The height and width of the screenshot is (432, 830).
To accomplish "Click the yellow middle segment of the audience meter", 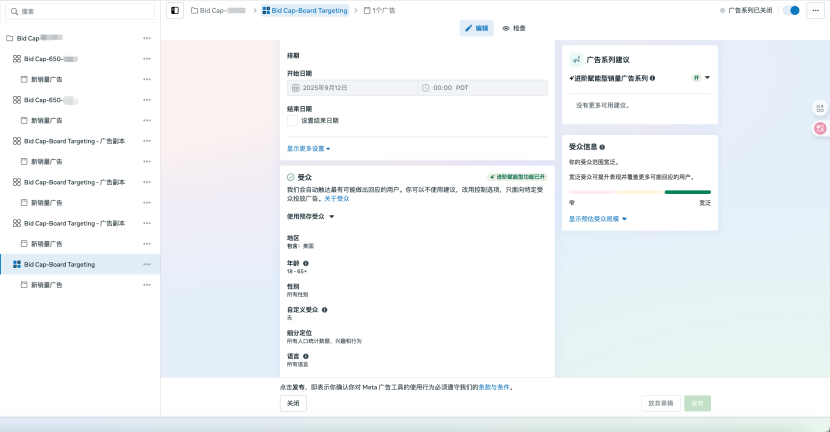I will click(640, 192).
